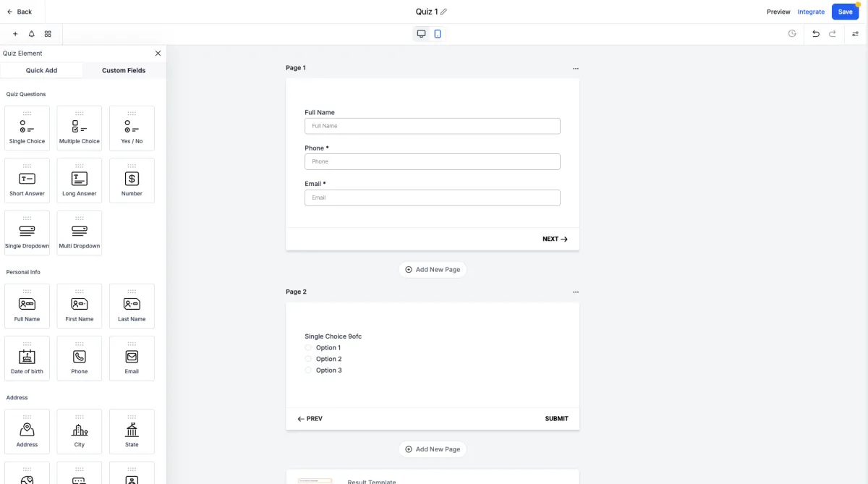Switch to Custom Fields tab
The height and width of the screenshot is (484, 868).
[124, 70]
